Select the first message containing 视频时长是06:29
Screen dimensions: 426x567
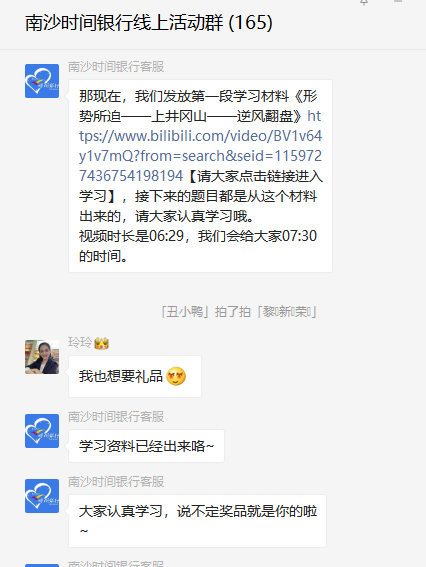200,176
